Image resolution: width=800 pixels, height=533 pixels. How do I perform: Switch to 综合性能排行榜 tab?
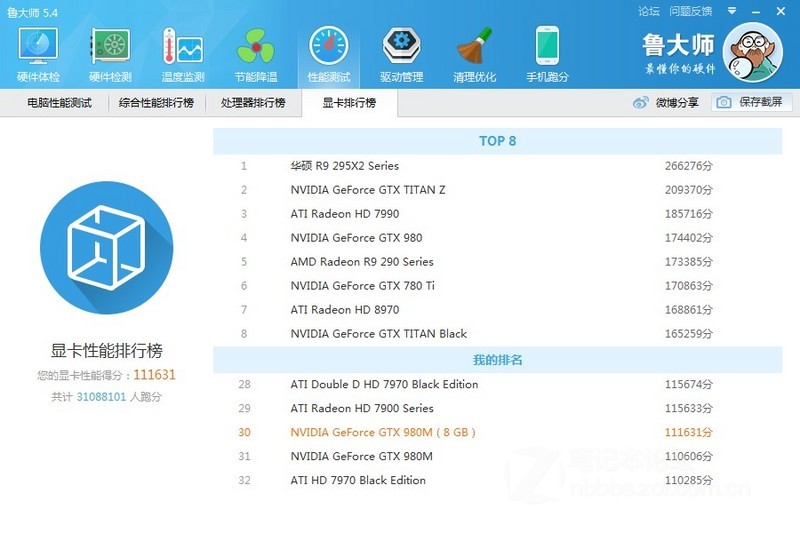(156, 103)
